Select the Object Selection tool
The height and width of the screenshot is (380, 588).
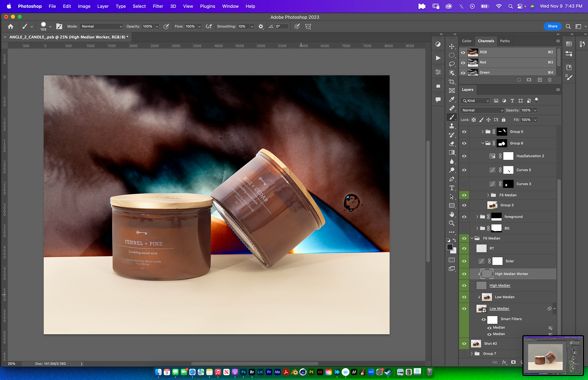tap(452, 73)
